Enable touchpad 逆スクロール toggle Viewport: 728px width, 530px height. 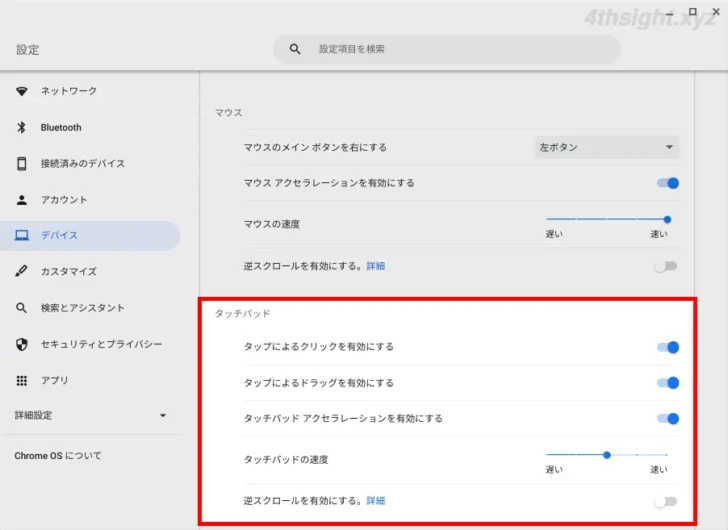pyautogui.click(x=666, y=501)
